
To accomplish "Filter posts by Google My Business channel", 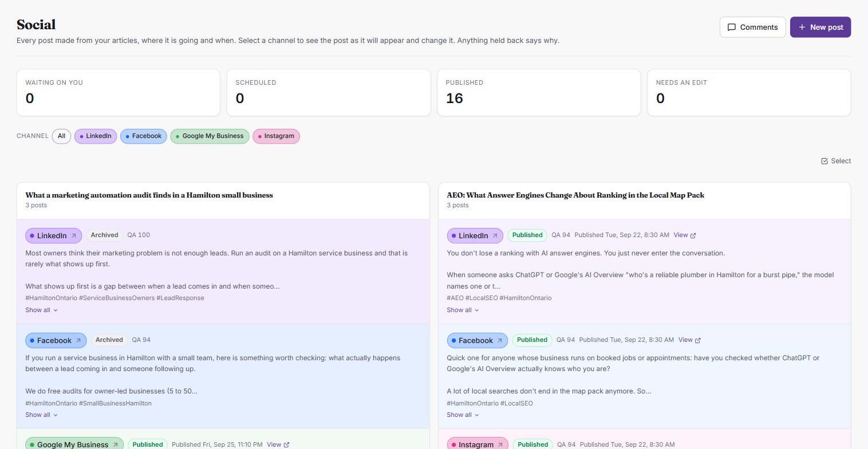I will [210, 136].
